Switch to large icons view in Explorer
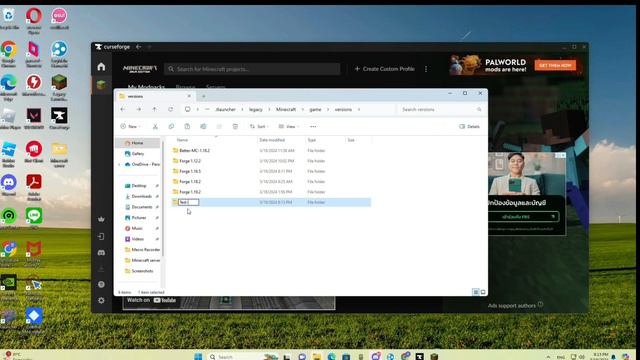This screenshot has width=640, height=360. [483, 292]
